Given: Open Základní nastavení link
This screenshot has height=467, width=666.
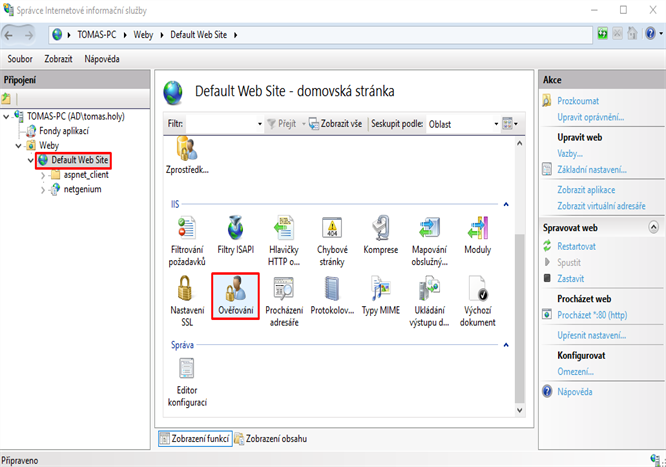Looking at the screenshot, I should coord(592,170).
